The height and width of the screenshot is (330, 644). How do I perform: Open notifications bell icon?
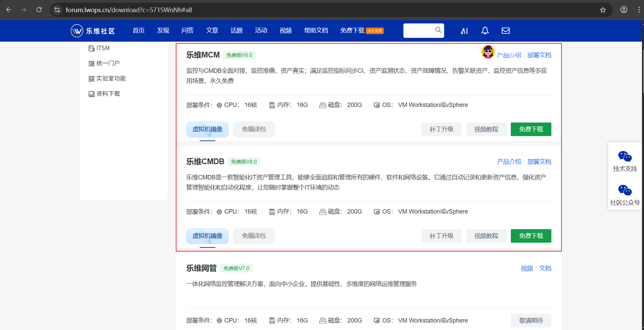(x=485, y=31)
